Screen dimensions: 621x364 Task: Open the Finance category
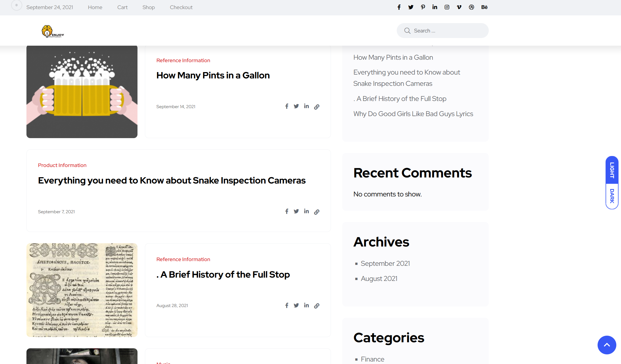[372, 359]
